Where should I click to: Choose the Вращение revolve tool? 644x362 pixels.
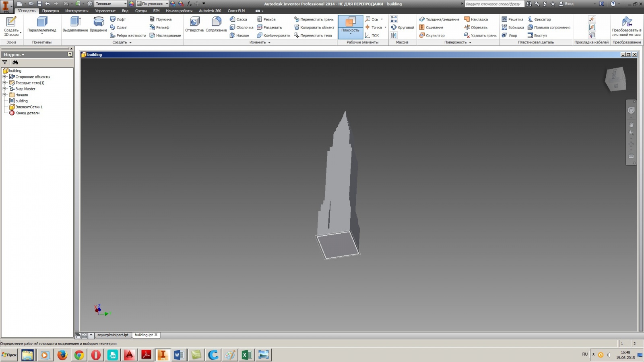point(99,25)
